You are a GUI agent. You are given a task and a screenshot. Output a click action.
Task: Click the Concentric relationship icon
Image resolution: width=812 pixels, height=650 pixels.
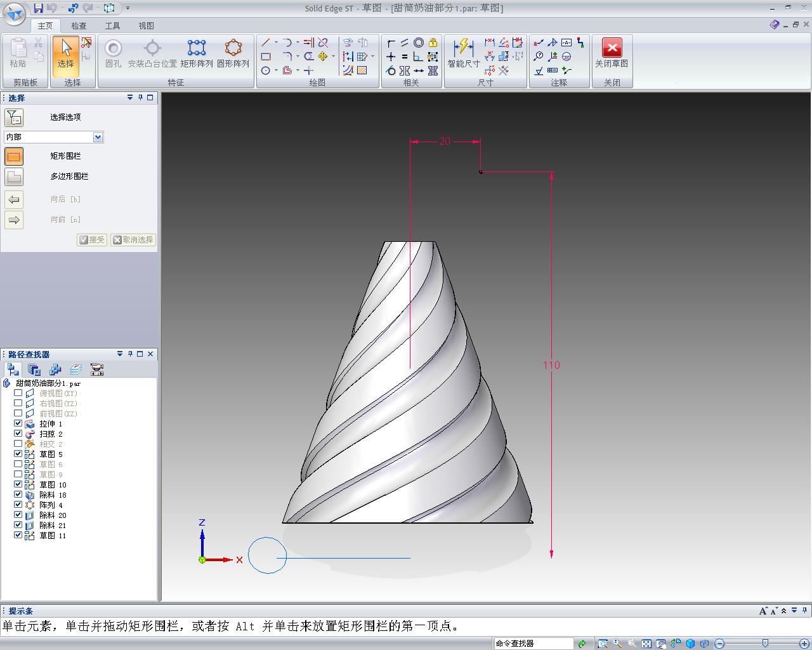coord(419,43)
